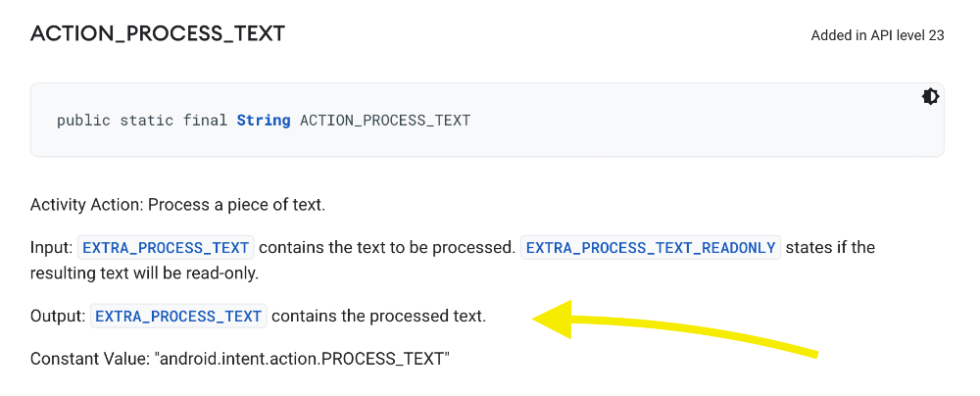Viewport: 980px width, 396px height.
Task: Click the "Output:" label text
Action: pos(58,316)
